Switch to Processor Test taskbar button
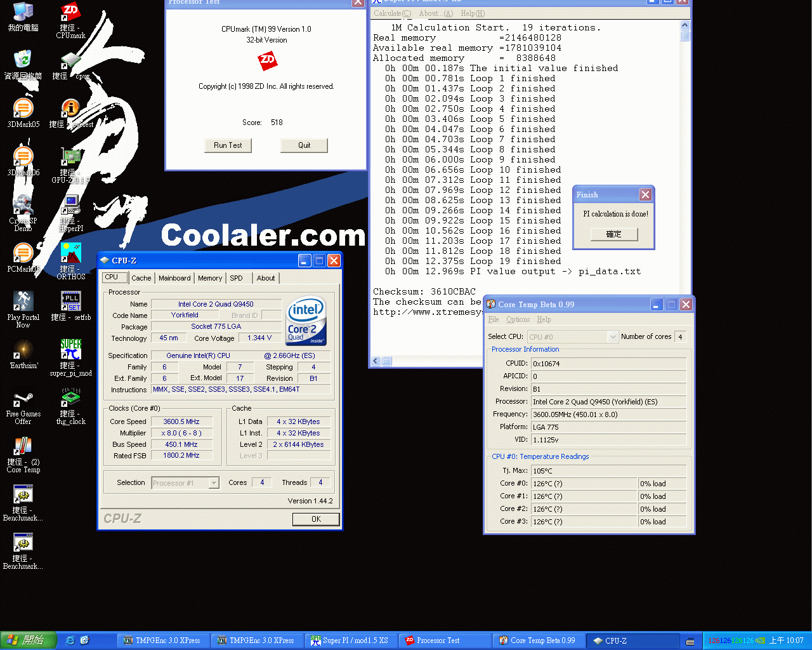The height and width of the screenshot is (650, 812). point(445,641)
